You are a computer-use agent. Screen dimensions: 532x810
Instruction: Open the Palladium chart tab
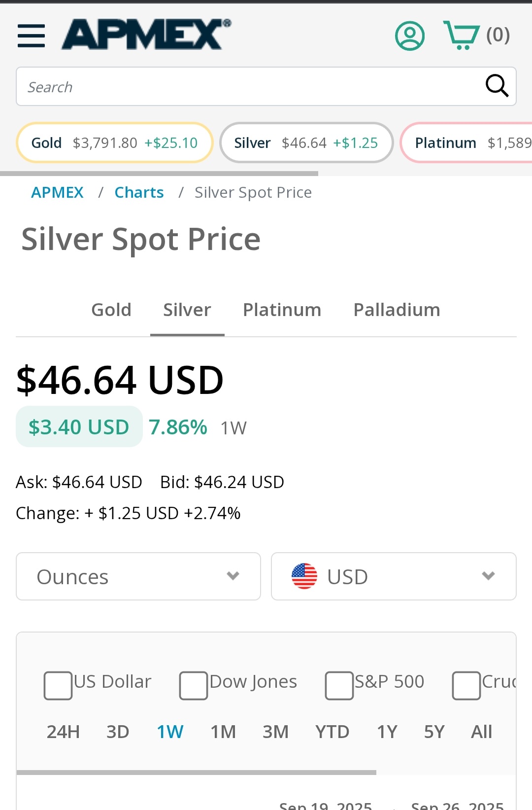point(397,310)
